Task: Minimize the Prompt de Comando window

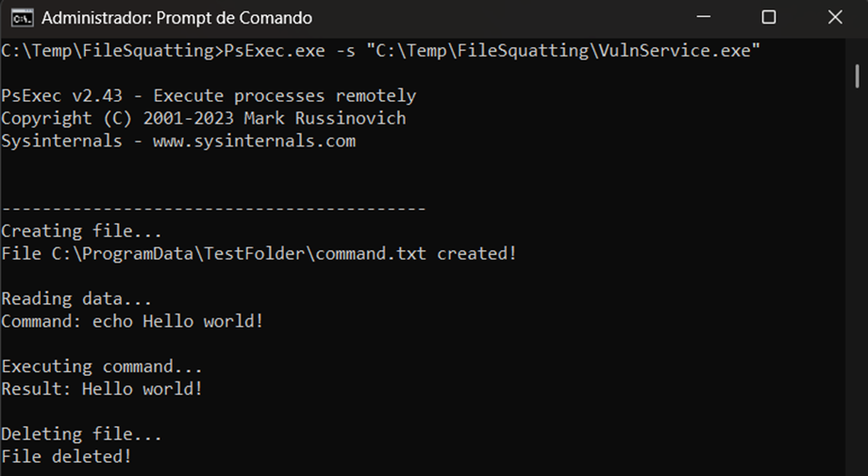Action: click(704, 18)
